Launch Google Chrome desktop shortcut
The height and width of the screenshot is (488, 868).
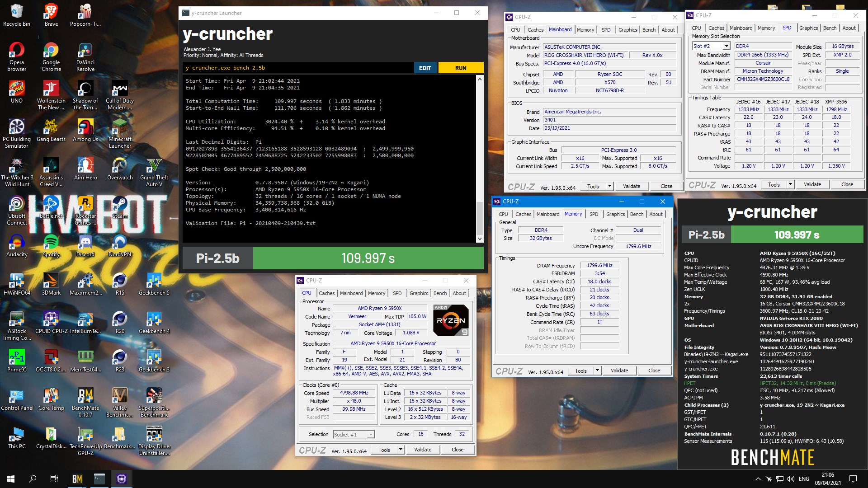[51, 56]
